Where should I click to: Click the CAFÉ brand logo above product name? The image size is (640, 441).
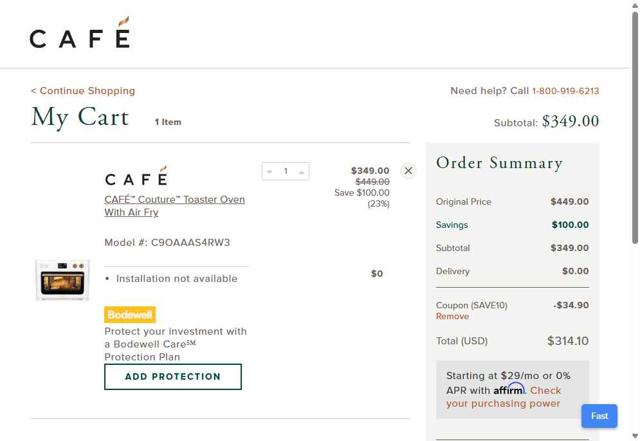pos(136,176)
